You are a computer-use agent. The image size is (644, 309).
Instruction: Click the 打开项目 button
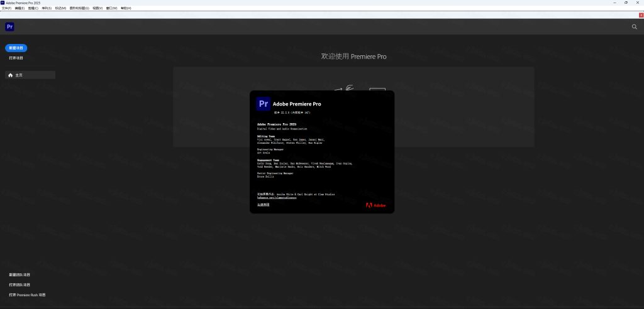pos(16,58)
